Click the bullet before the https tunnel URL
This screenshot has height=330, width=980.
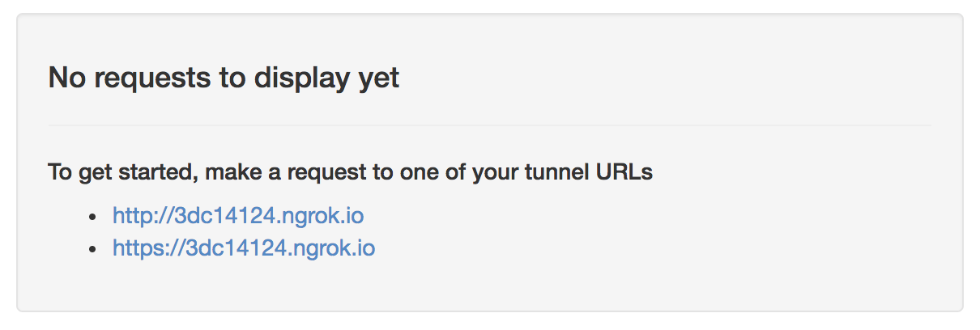[95, 247]
